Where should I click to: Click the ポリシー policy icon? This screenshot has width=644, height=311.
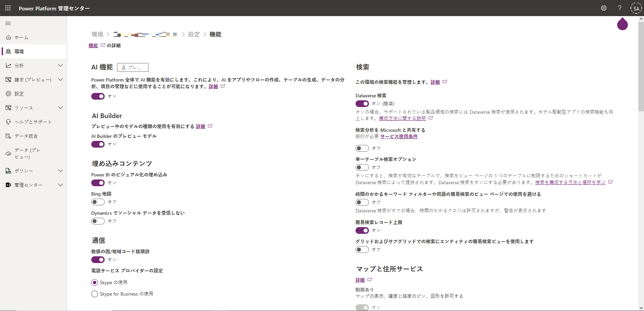click(8, 171)
